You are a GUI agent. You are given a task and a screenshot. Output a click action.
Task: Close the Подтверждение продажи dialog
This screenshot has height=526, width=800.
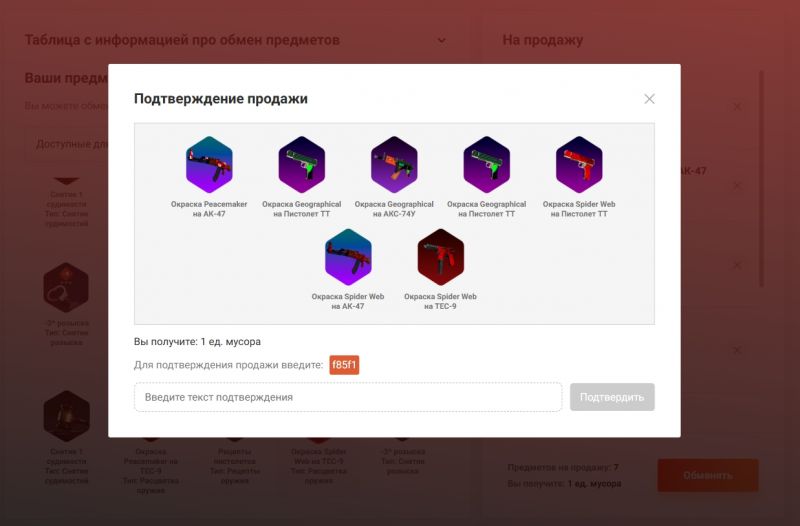[649, 99]
